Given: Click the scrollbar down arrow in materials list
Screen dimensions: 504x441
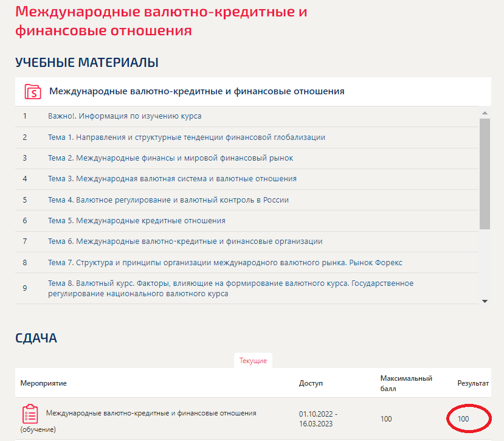Looking at the screenshot, I should click(485, 301).
